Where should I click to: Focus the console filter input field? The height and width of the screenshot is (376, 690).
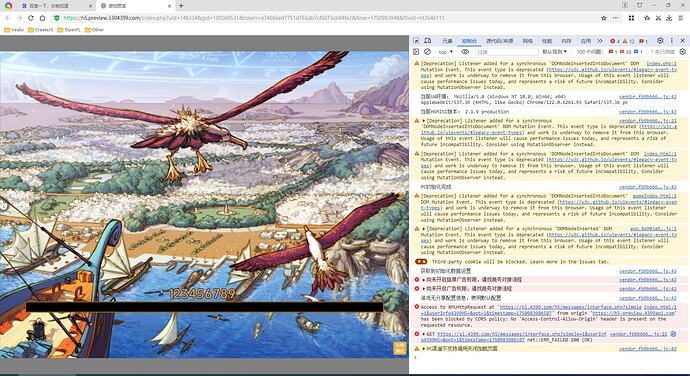pyautogui.click(x=506, y=52)
